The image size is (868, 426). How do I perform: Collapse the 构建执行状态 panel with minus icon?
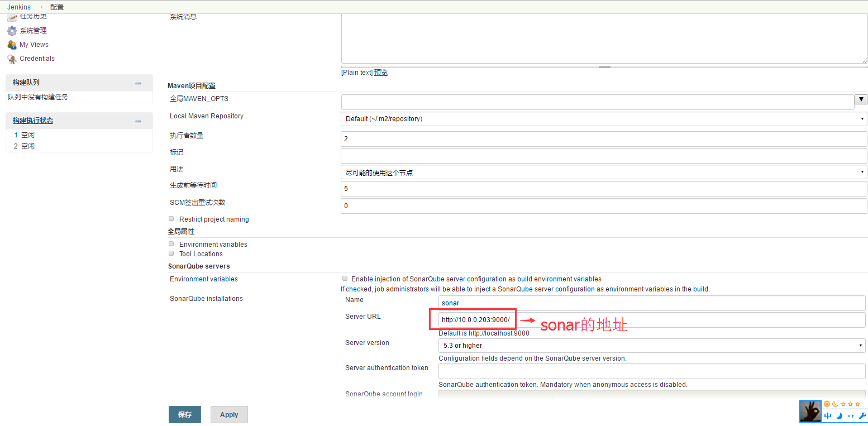click(x=138, y=121)
